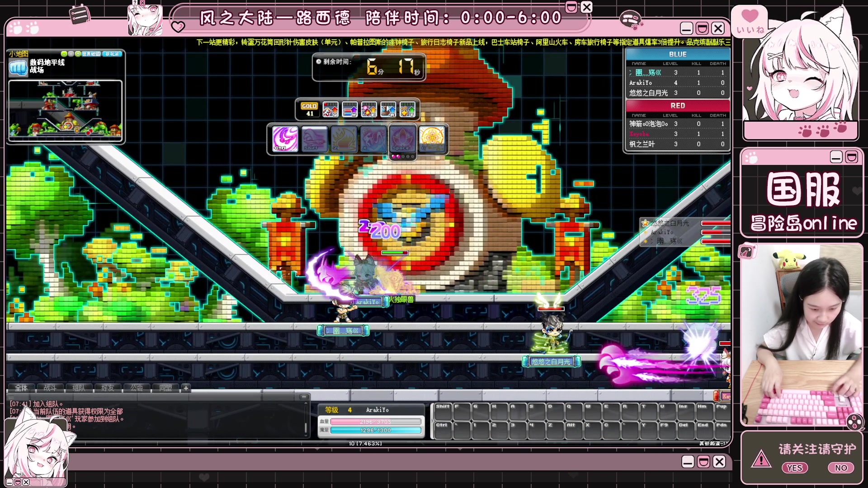Toggle the 非玩家 NPC display button

pos(112,54)
